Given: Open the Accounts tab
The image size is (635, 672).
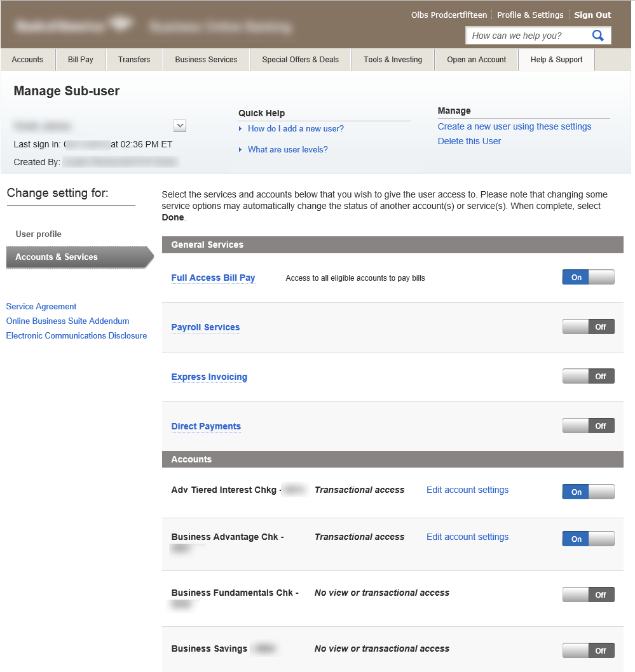Looking at the screenshot, I should point(27,60).
